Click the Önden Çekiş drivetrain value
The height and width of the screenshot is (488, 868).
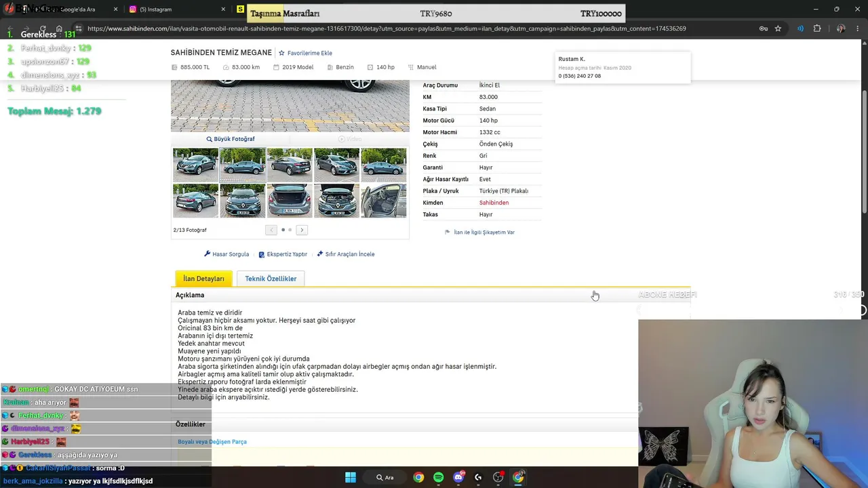tap(496, 144)
